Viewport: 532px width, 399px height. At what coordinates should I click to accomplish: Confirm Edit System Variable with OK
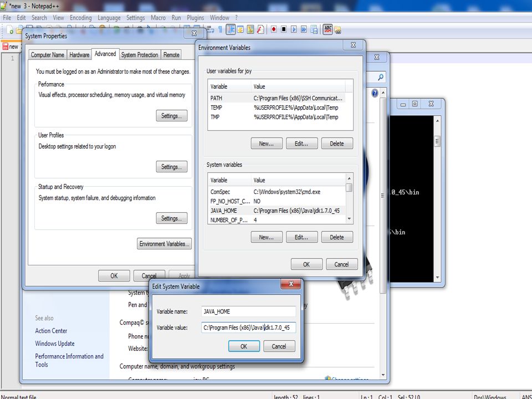[244, 346]
